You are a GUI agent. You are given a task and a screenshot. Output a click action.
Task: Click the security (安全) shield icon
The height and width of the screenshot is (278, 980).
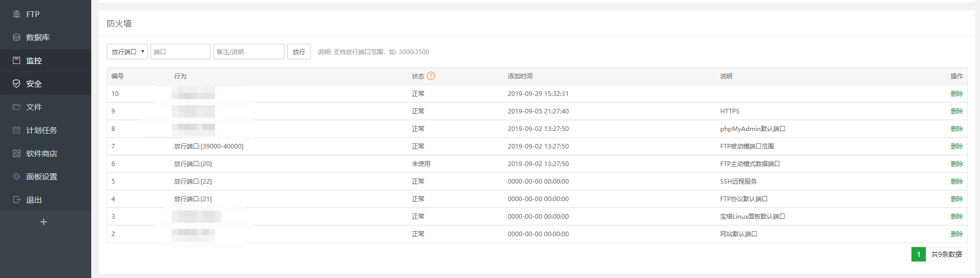click(x=16, y=84)
